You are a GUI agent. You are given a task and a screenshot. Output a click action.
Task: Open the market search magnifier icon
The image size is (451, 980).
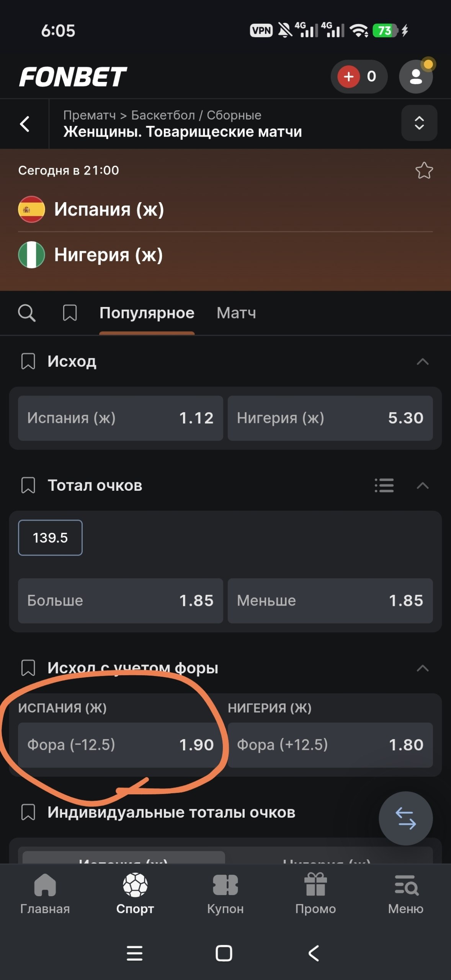pyautogui.click(x=27, y=313)
